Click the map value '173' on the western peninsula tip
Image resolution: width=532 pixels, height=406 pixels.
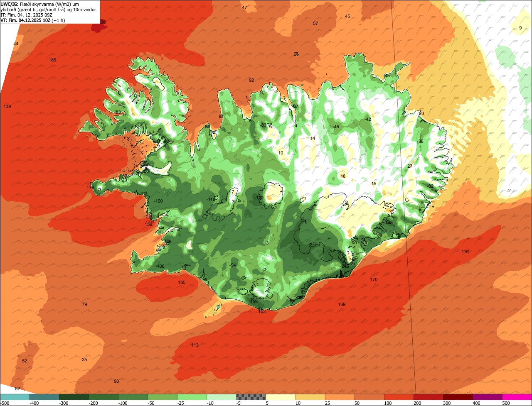point(90,188)
